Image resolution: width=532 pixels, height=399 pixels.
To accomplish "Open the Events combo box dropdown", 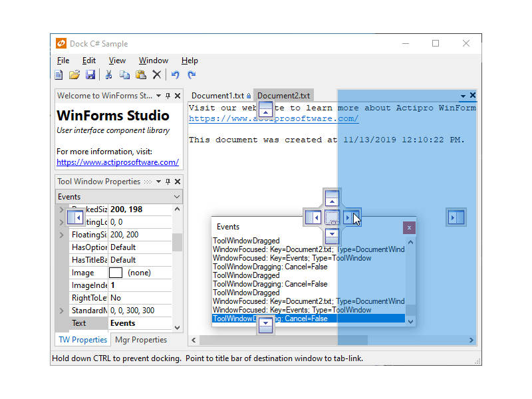I will pos(177,196).
